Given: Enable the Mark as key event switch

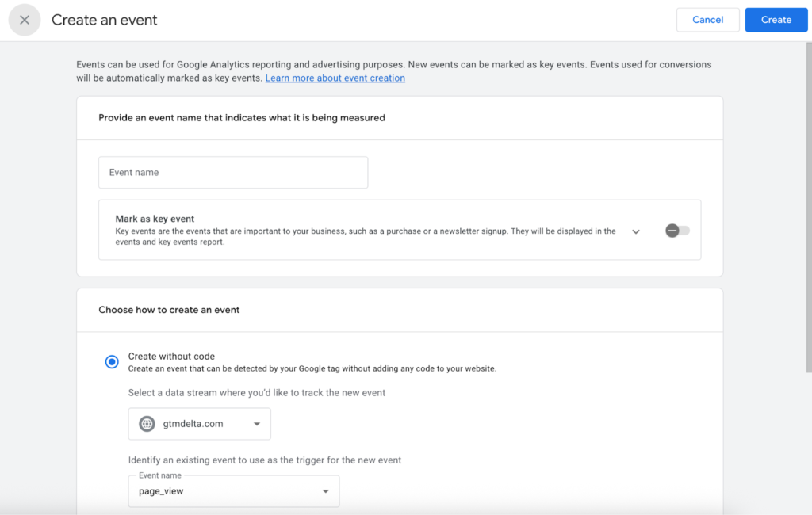Looking at the screenshot, I should point(677,231).
